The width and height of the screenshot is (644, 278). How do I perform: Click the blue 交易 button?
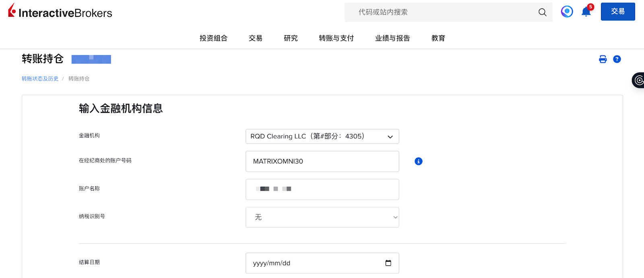point(618,12)
